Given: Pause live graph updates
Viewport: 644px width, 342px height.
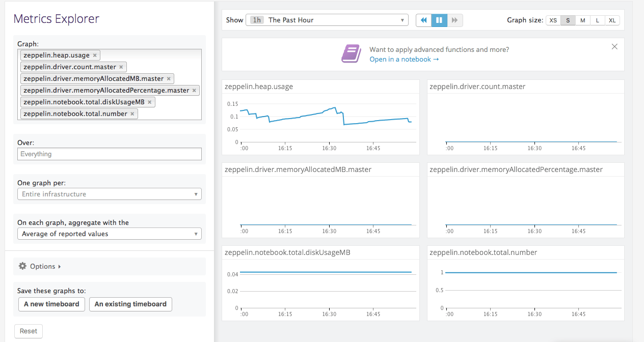Looking at the screenshot, I should tap(439, 19).
